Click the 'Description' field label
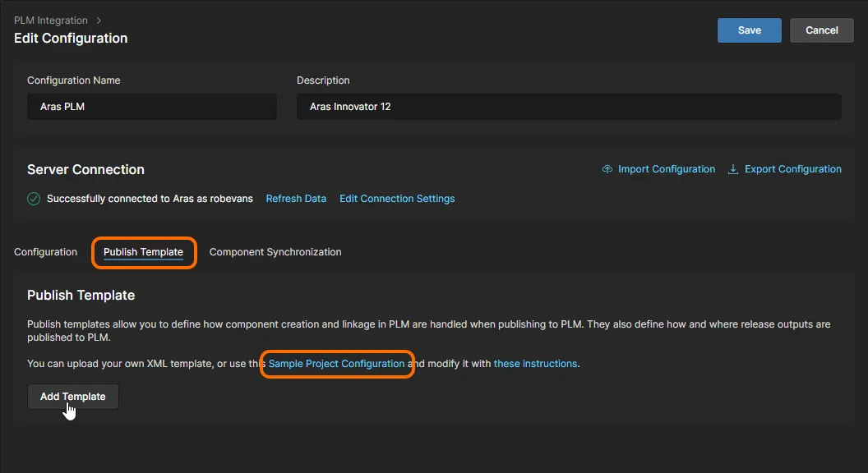 [323, 80]
